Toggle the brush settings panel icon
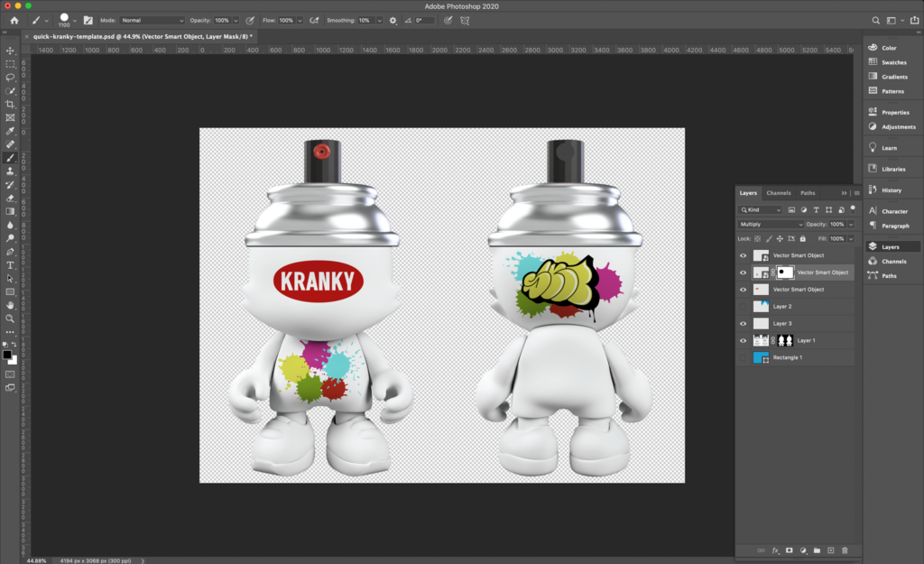This screenshot has height=564, width=924. pos(88,20)
